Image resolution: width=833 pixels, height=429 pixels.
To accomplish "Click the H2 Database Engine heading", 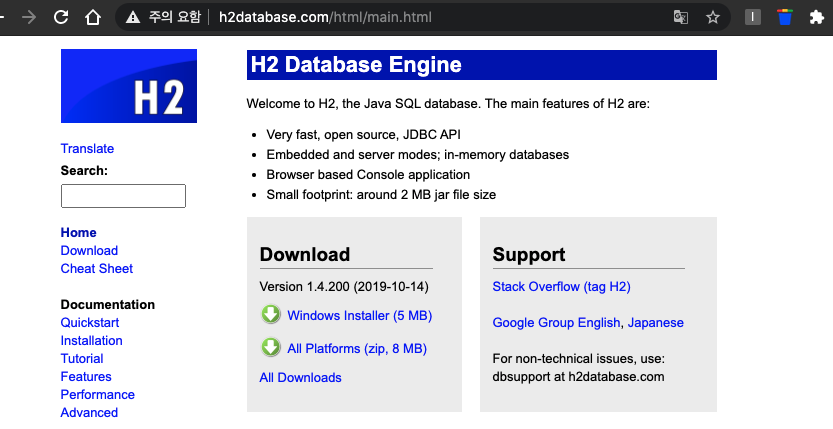I will pyautogui.click(x=356, y=65).
